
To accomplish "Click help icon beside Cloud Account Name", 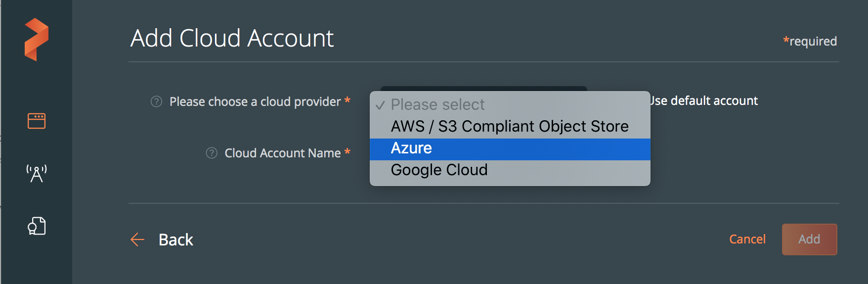I will (x=212, y=153).
